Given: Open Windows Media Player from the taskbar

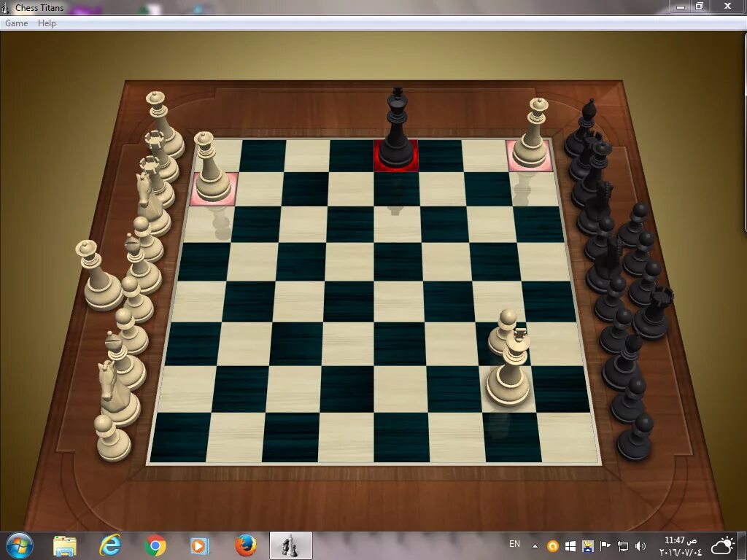Looking at the screenshot, I should [x=200, y=545].
